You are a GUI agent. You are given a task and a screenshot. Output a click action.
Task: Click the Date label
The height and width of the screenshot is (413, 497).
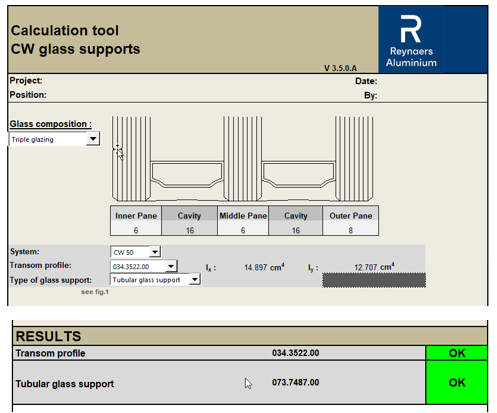pyautogui.click(x=366, y=81)
